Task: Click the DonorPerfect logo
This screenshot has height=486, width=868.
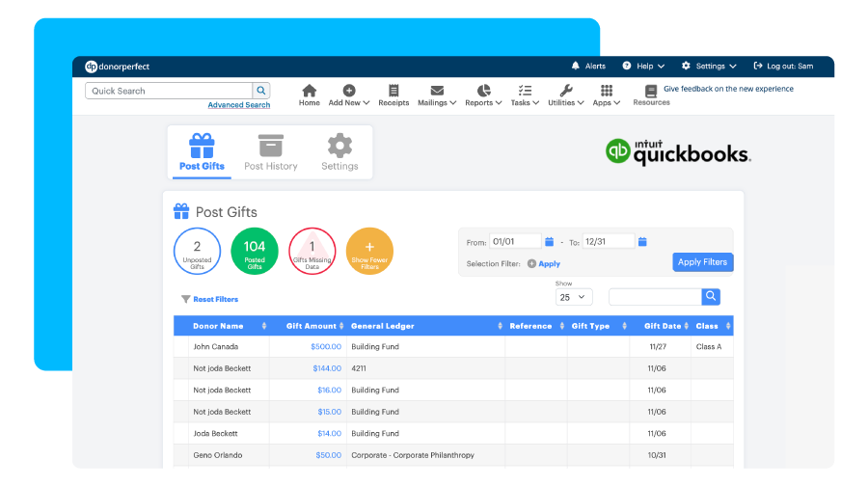Action: point(117,67)
